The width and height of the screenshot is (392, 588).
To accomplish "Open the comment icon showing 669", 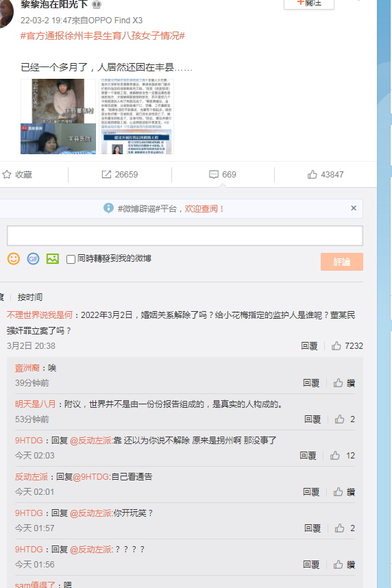I will (213, 174).
